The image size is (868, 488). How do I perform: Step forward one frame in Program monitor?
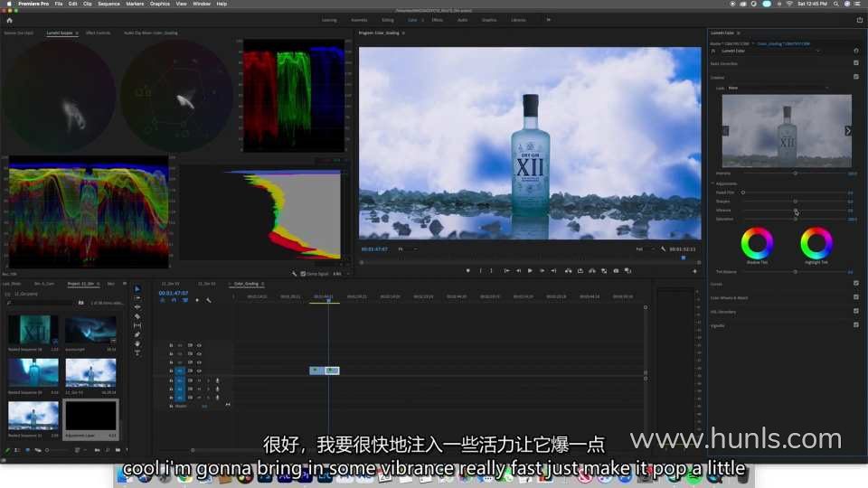pos(542,270)
